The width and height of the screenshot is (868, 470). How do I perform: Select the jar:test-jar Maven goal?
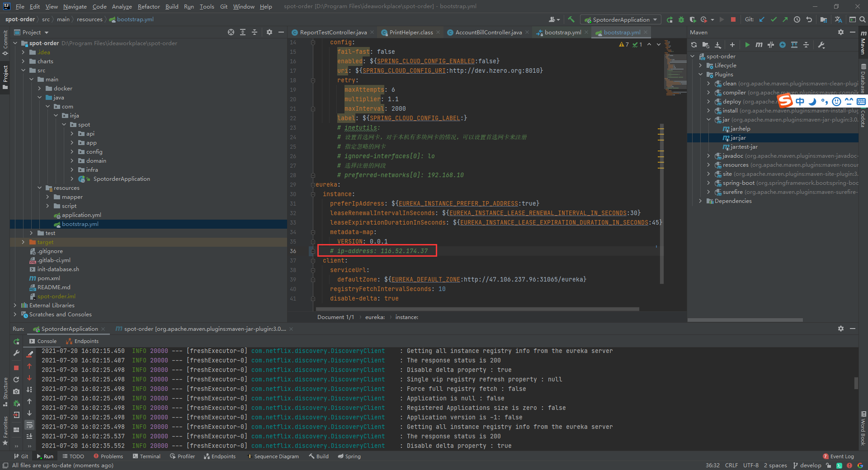tap(744, 147)
